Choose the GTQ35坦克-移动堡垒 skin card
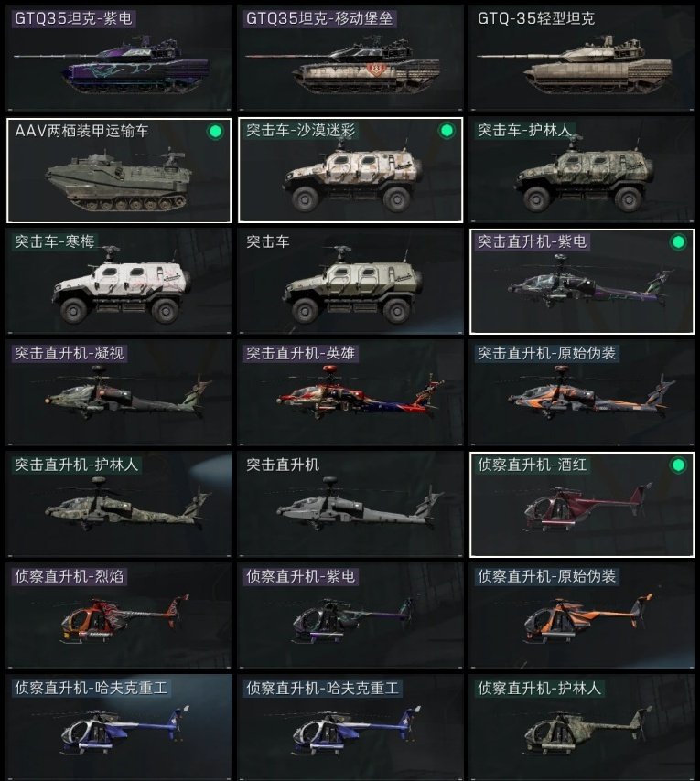700x781 pixels. click(x=350, y=58)
